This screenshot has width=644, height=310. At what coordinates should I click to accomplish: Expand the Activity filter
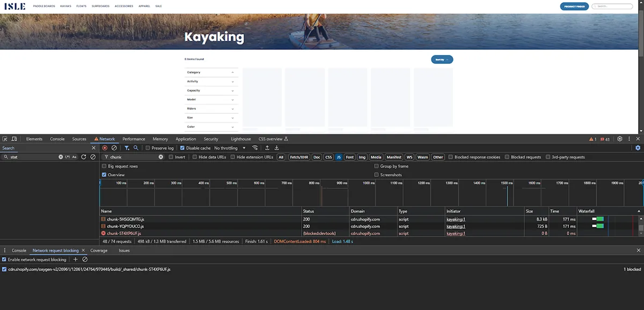click(x=211, y=82)
